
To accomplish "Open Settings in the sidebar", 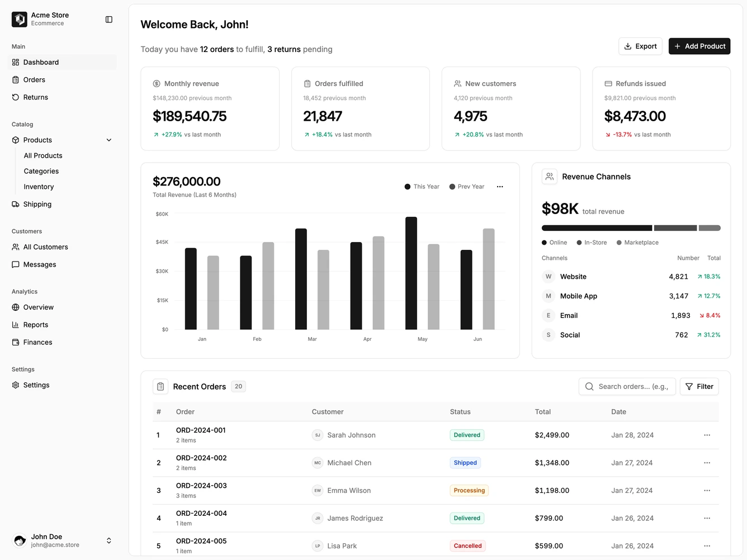I will 62,385.
